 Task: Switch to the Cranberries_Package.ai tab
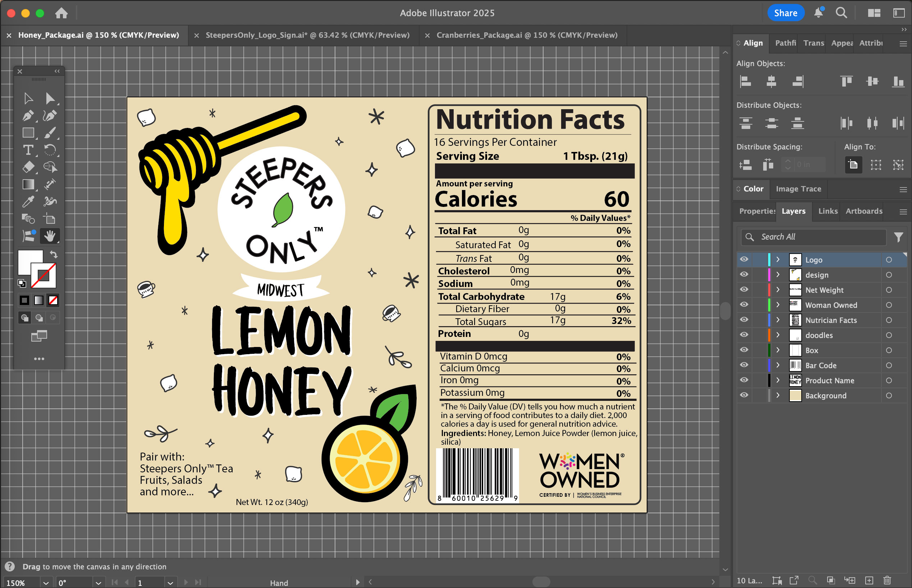(x=527, y=35)
